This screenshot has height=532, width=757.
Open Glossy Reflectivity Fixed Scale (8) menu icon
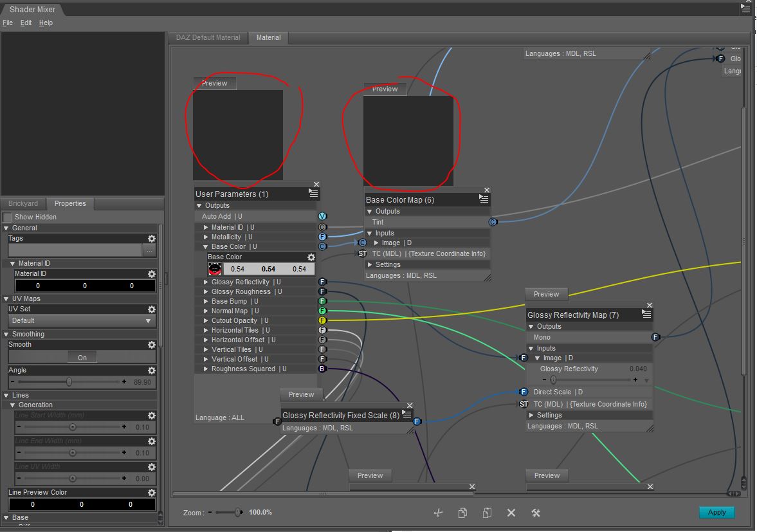(x=407, y=415)
